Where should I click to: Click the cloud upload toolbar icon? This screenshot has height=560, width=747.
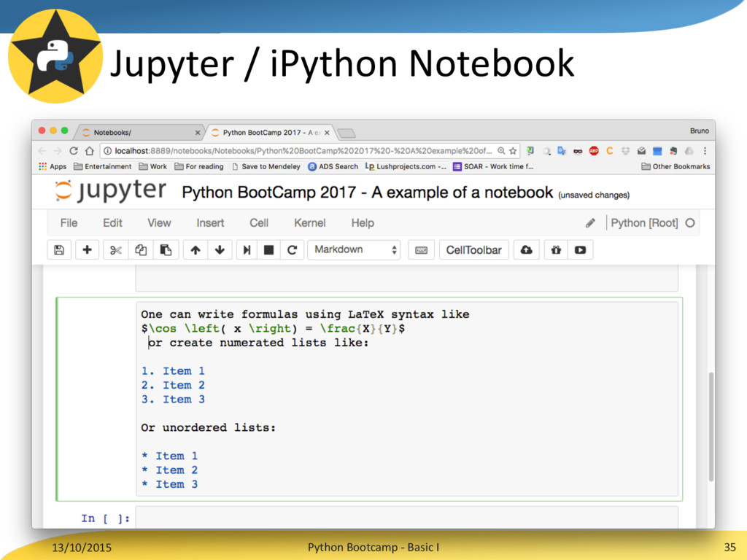point(527,250)
